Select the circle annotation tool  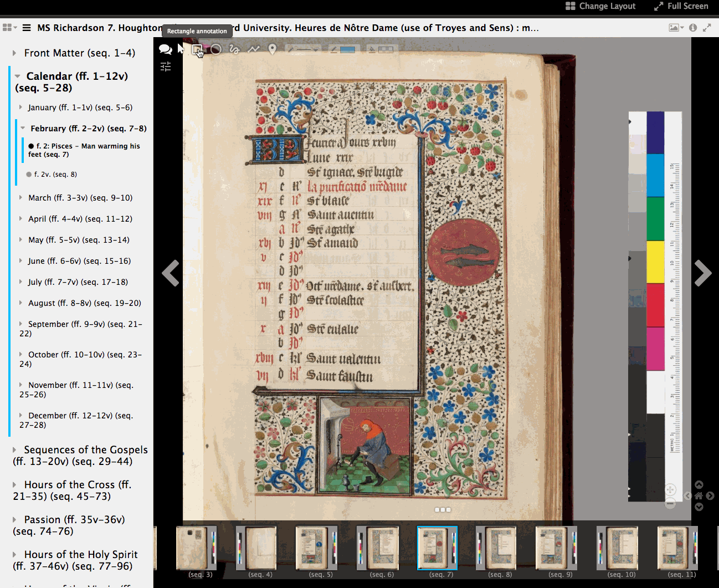click(216, 49)
